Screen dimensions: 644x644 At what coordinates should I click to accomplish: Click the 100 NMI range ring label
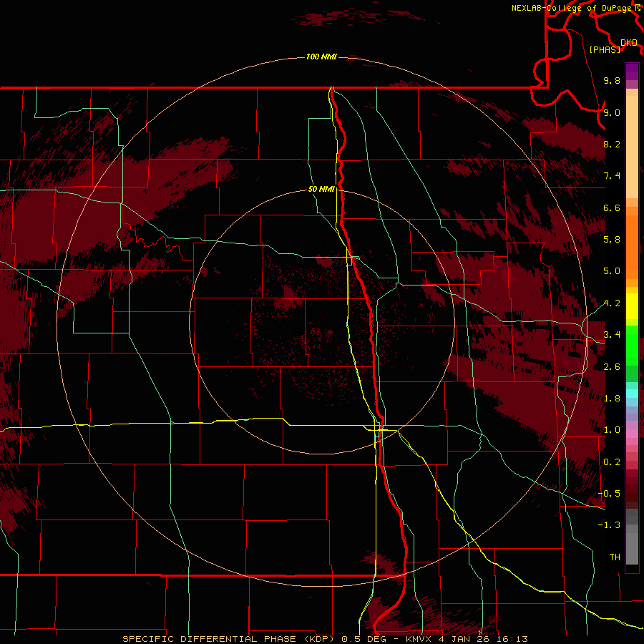tap(321, 57)
